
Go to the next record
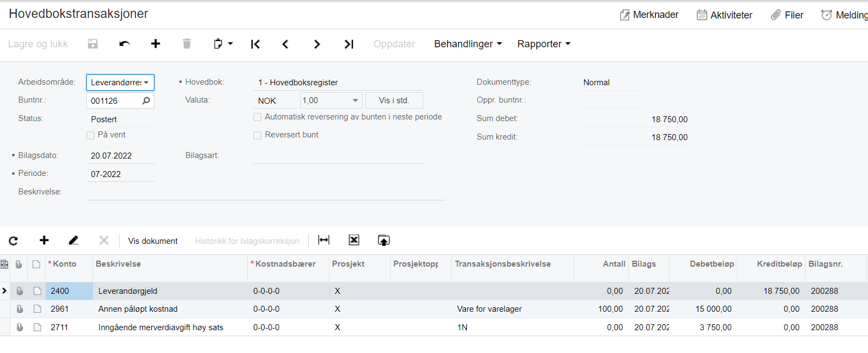317,44
